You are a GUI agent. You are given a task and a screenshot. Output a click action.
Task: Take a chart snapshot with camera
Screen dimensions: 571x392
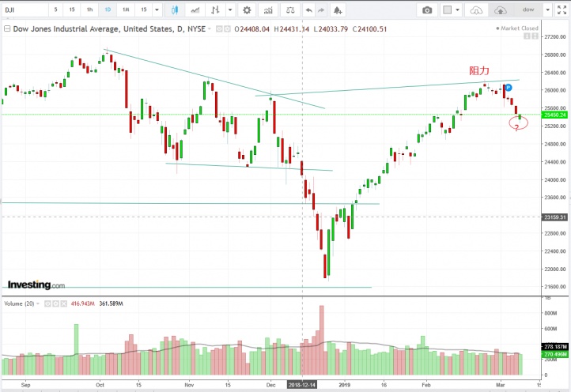tap(427, 10)
